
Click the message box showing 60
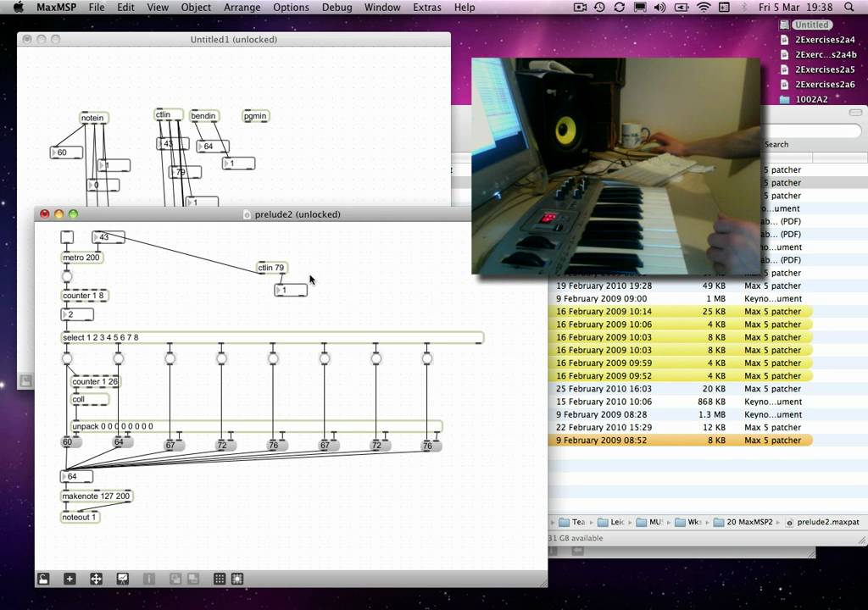[x=71, y=442]
